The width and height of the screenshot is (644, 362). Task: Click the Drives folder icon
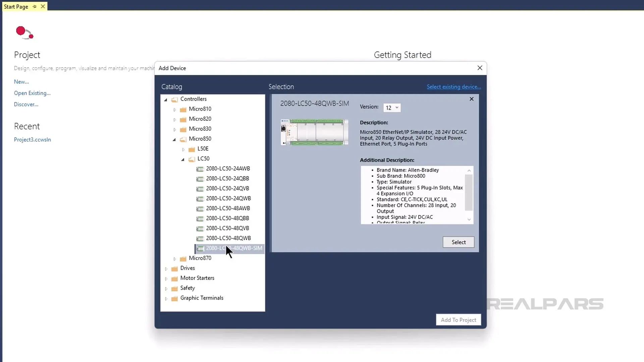pos(174,268)
